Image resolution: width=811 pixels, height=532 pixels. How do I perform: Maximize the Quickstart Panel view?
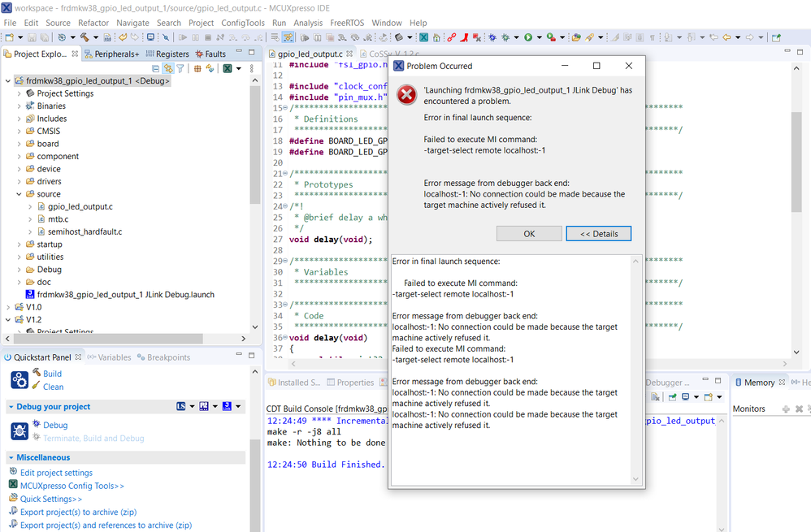click(x=251, y=355)
